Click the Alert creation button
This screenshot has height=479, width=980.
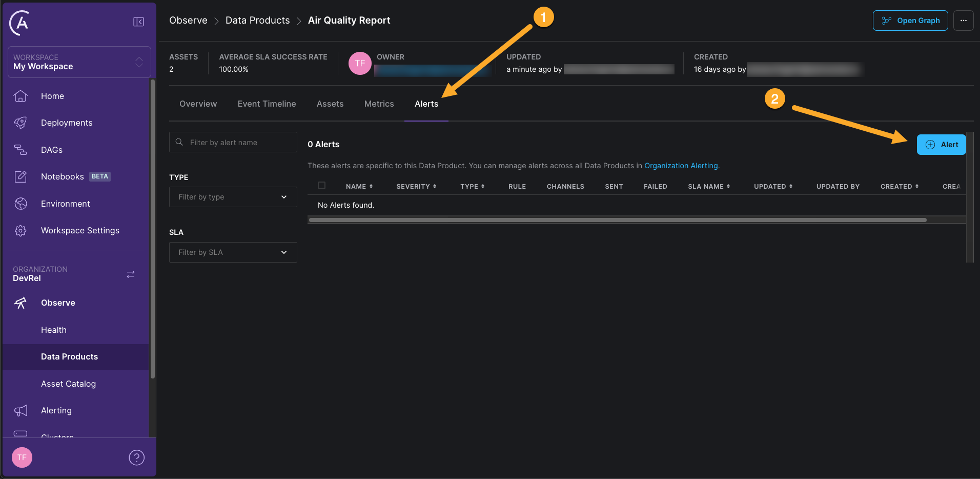click(941, 144)
